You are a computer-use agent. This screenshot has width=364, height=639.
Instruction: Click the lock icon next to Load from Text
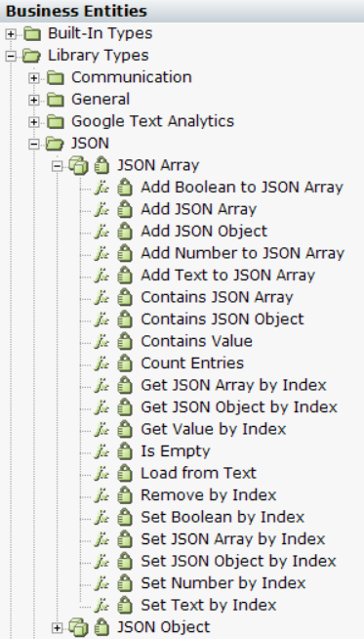tap(125, 474)
